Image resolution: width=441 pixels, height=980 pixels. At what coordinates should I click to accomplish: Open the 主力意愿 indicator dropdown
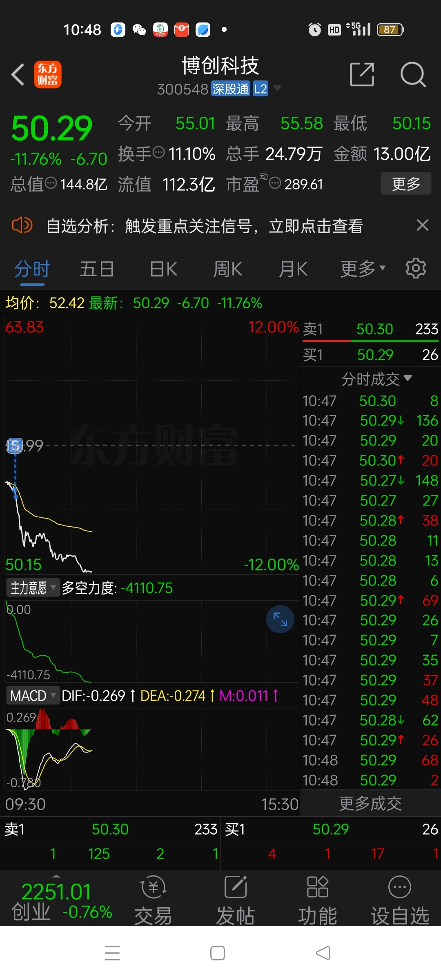(x=33, y=588)
